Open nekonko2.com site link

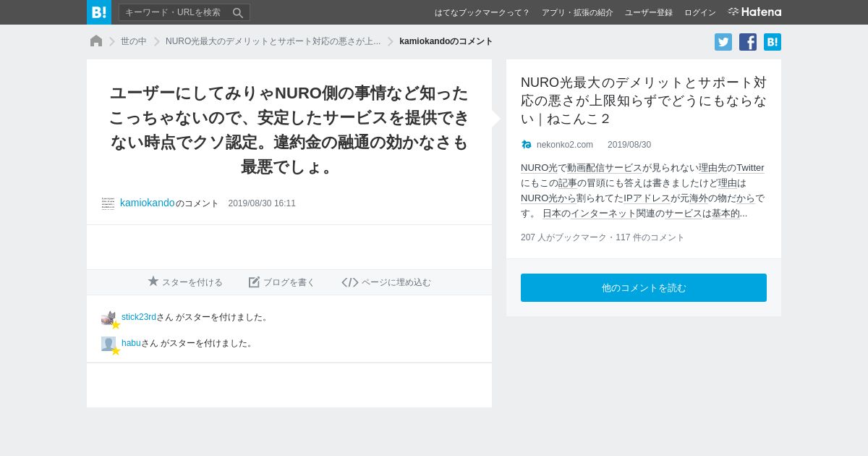point(565,145)
